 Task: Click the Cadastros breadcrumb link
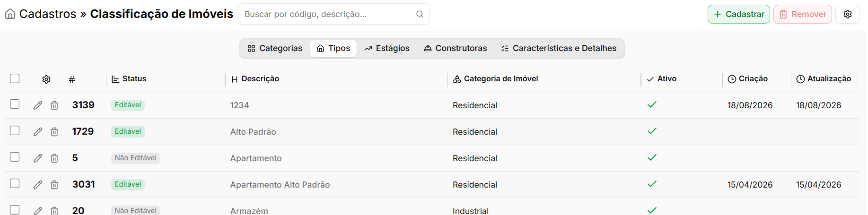48,14
